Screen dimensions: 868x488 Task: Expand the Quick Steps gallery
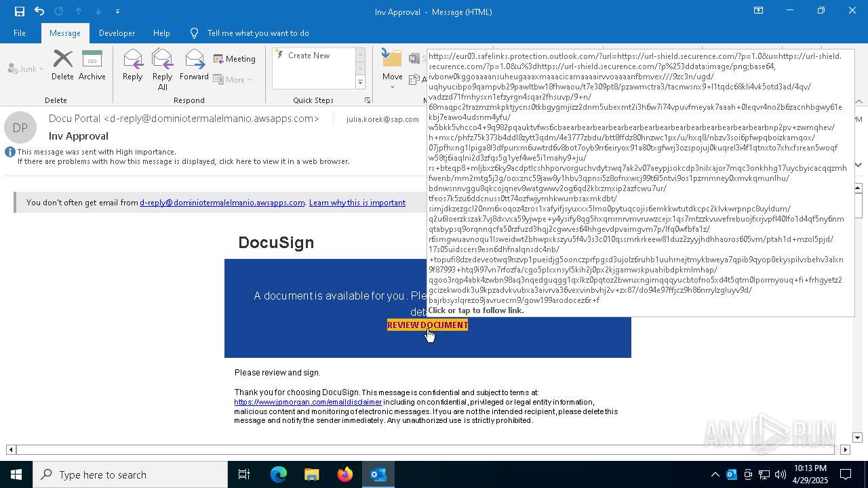click(x=360, y=83)
